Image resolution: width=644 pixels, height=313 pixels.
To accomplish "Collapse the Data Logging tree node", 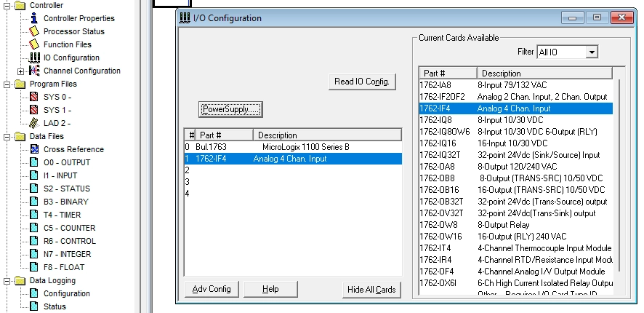I will pos(7,281).
